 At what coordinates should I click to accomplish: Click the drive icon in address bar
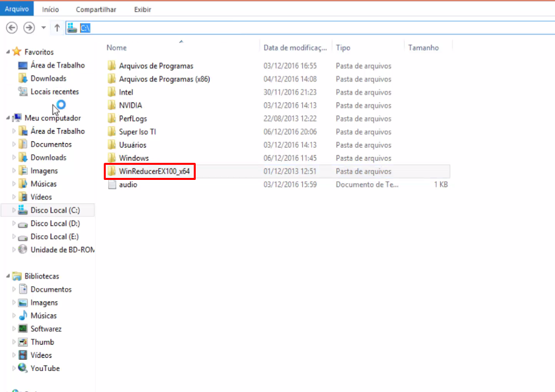(x=72, y=28)
